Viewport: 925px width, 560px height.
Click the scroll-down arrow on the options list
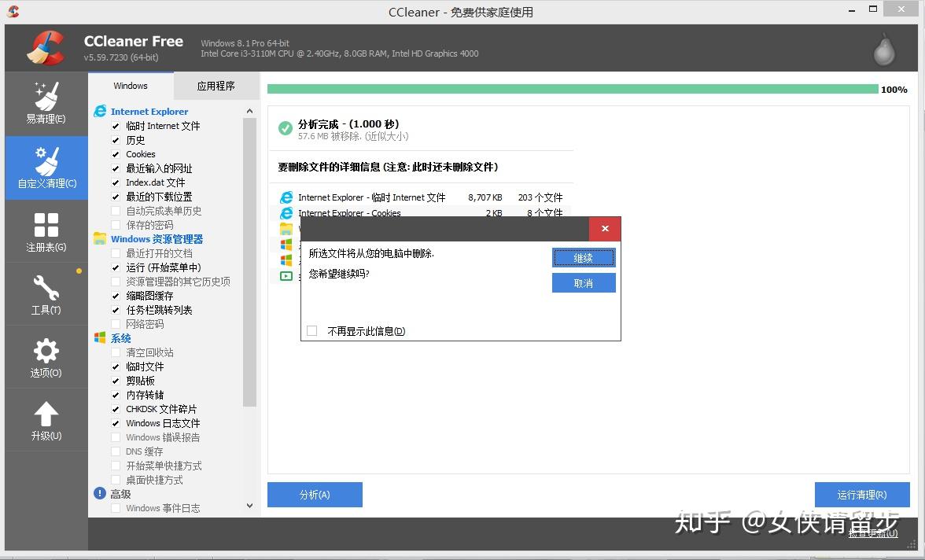tap(249, 507)
